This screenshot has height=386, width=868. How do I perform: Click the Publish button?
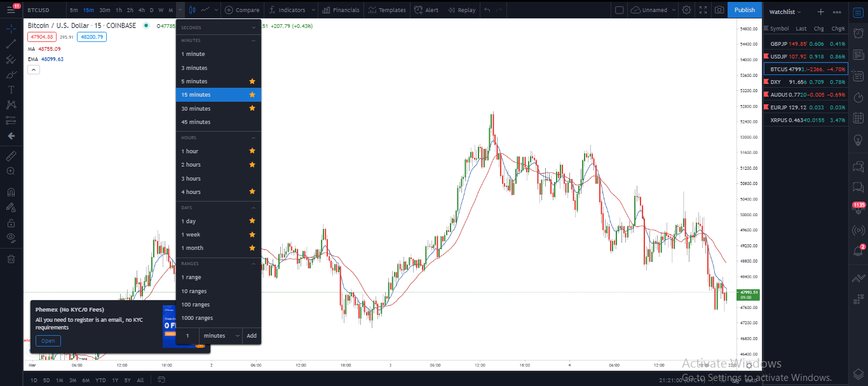[x=745, y=10]
